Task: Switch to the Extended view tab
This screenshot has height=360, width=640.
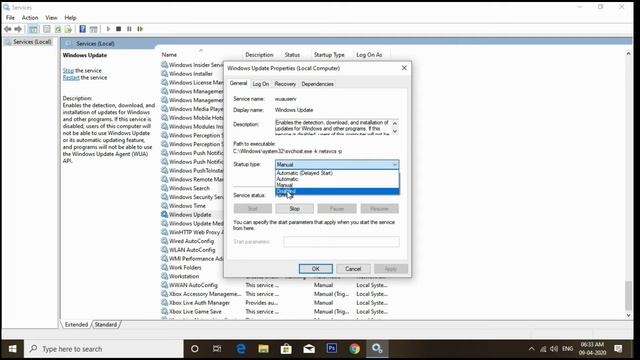Action: 76,324
